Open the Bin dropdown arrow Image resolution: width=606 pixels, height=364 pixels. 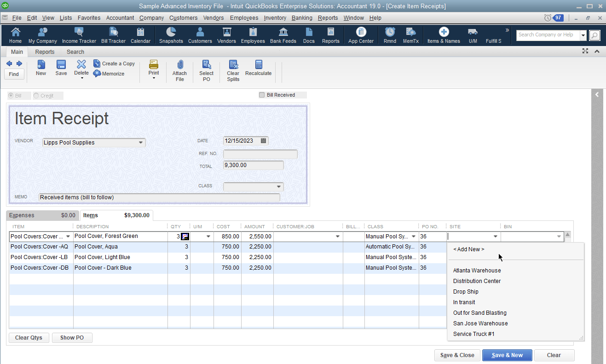559,237
